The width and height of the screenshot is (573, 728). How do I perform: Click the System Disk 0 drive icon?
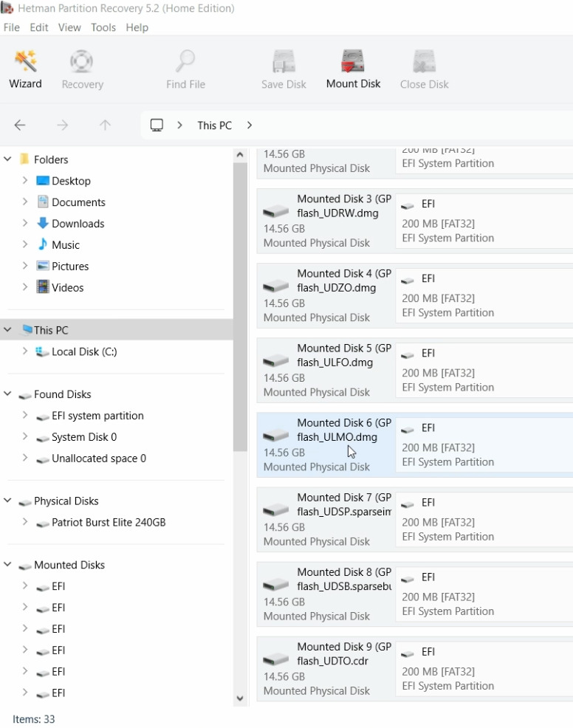43,439
